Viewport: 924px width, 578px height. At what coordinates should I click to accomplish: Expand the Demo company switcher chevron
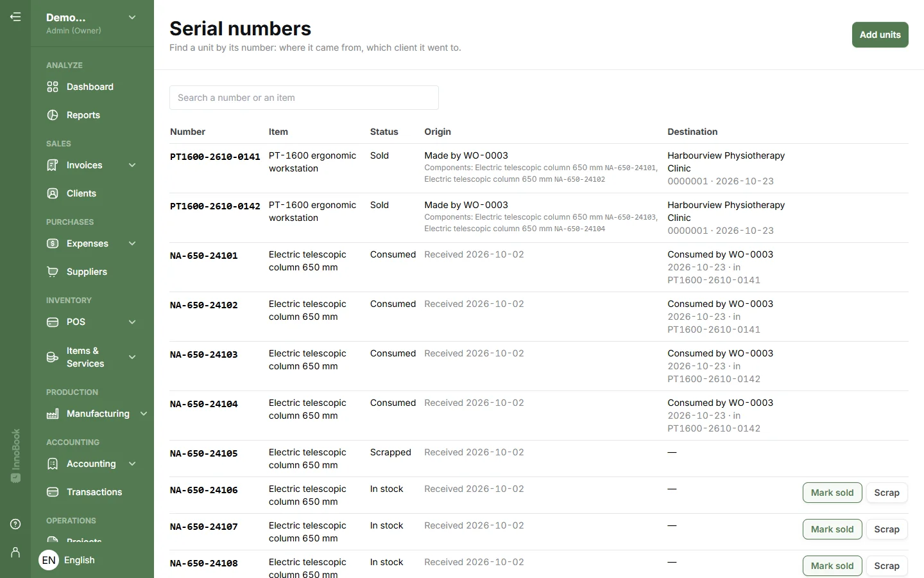coord(132,17)
